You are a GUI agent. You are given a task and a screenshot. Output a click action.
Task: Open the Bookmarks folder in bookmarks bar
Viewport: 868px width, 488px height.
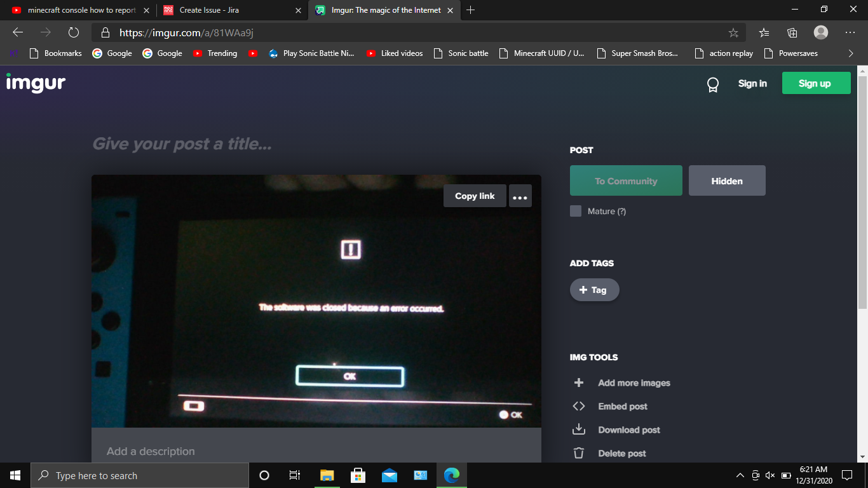tap(56, 53)
